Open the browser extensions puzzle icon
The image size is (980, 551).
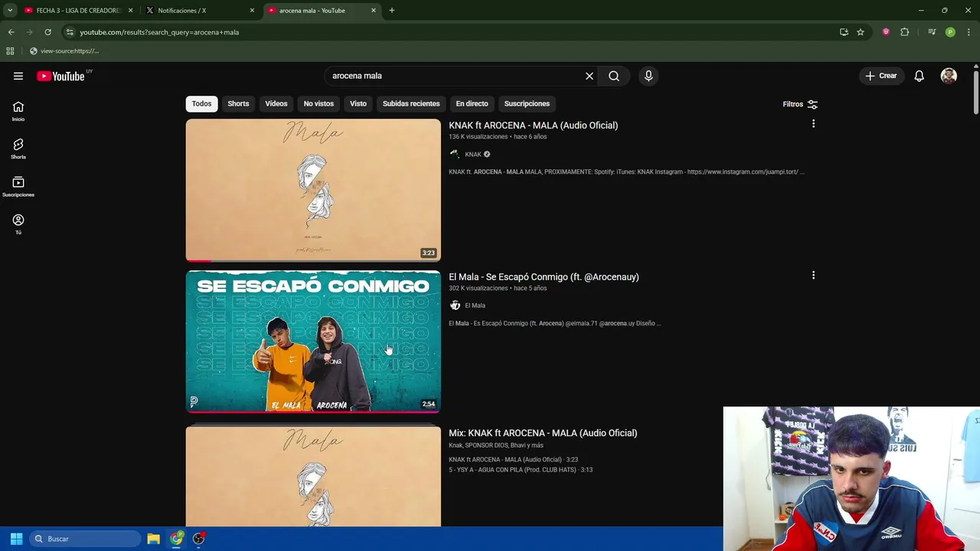(905, 32)
